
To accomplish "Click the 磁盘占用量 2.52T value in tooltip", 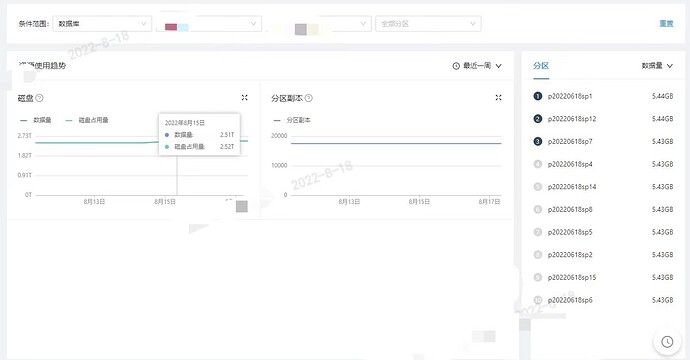I will pyautogui.click(x=227, y=147).
